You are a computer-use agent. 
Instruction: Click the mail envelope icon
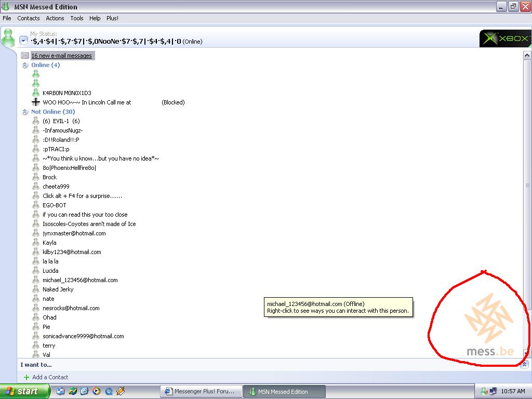pyautogui.click(x=25, y=56)
